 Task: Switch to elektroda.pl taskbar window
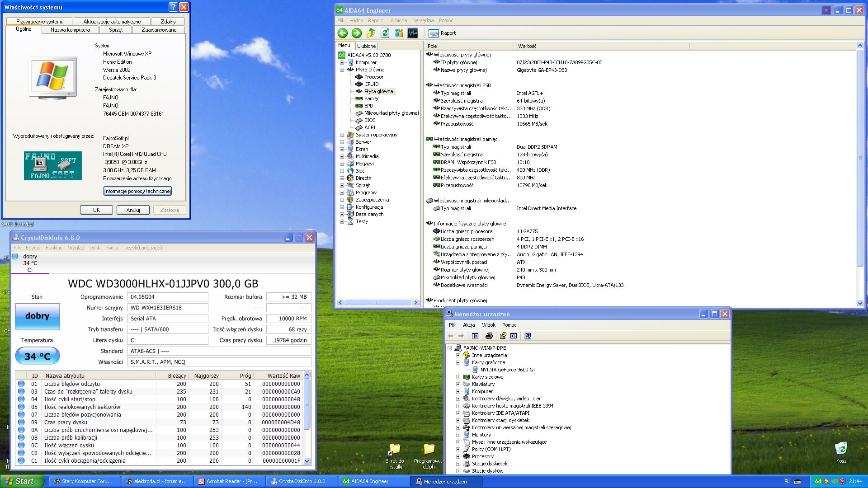click(x=157, y=481)
